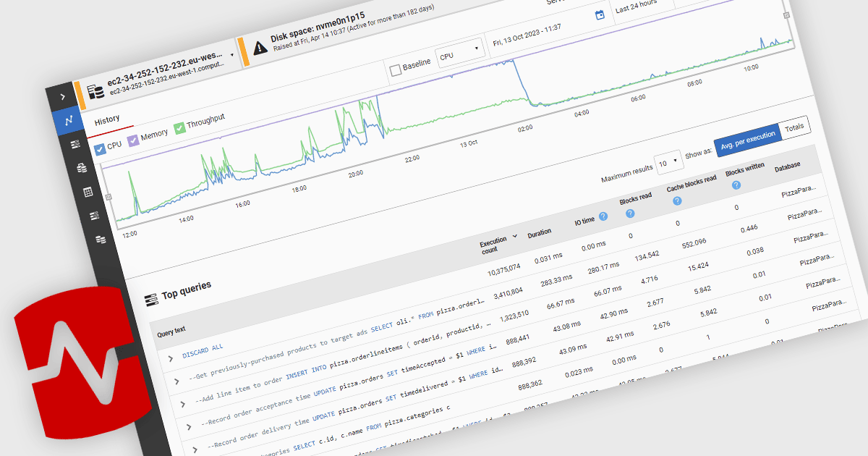The width and height of the screenshot is (868, 456).
Task: Toggle the Throughput series checkbox
Action: 179,128
